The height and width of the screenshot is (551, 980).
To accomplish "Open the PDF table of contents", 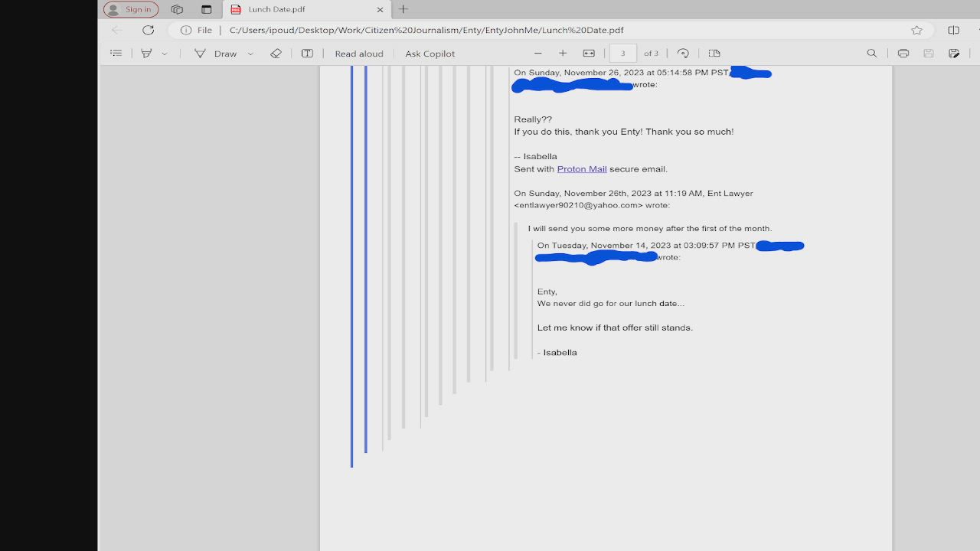I will click(116, 54).
